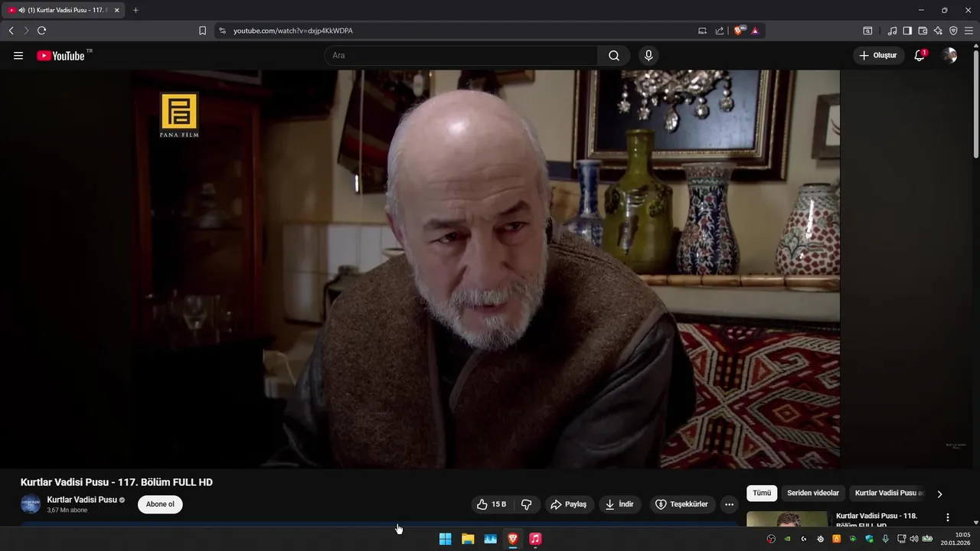This screenshot has width=980, height=551.
Task: Share this page from the address bar
Action: tap(720, 31)
